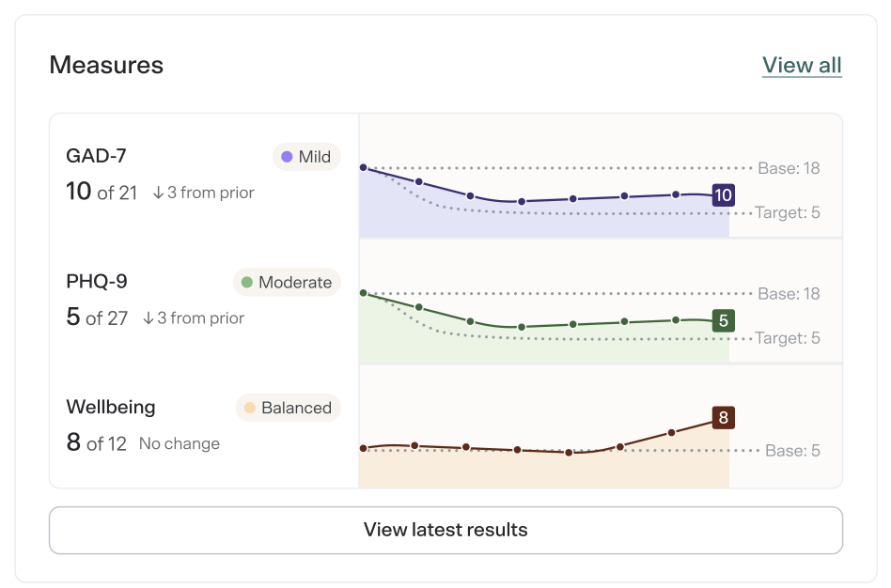Viewport: 891px width, 588px height.
Task: Click the Wellbeing current score marker 8
Action: (x=723, y=418)
